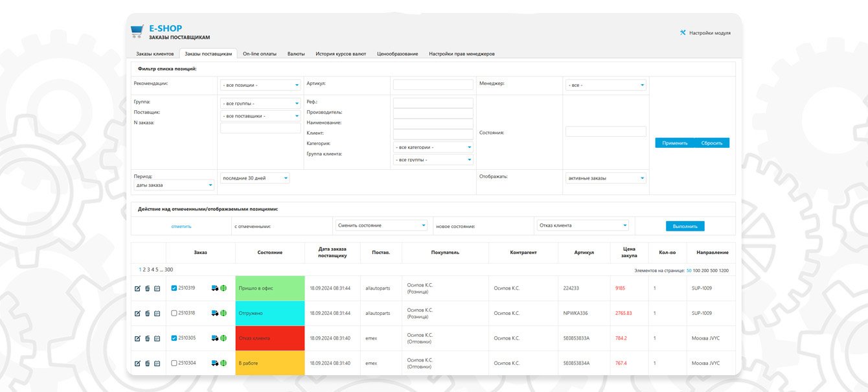
Task: Click the edit icon for order 2510318
Action: [x=137, y=313]
